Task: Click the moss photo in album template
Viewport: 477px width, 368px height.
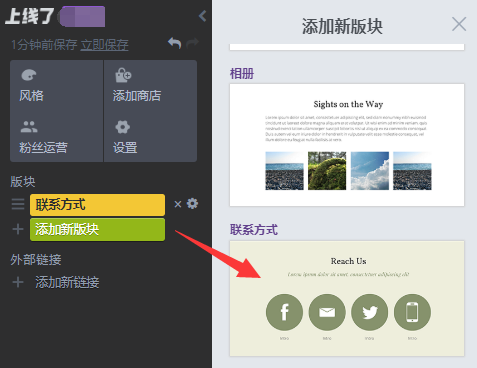Action: pyautogui.click(x=327, y=171)
